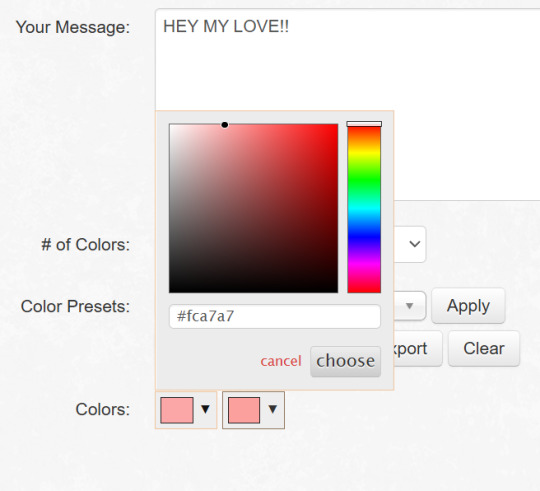Screen dimensions: 540x491
Task: Click the second pink color swatch
Action: 244,410
